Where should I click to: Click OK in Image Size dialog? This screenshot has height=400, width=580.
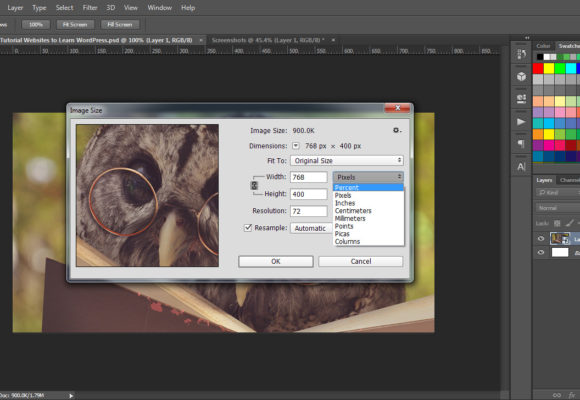276,261
